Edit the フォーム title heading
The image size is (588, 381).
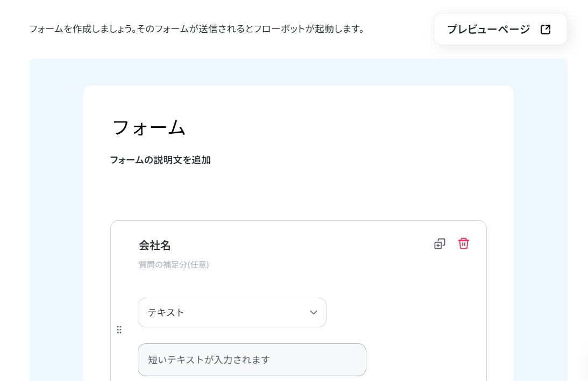149,127
